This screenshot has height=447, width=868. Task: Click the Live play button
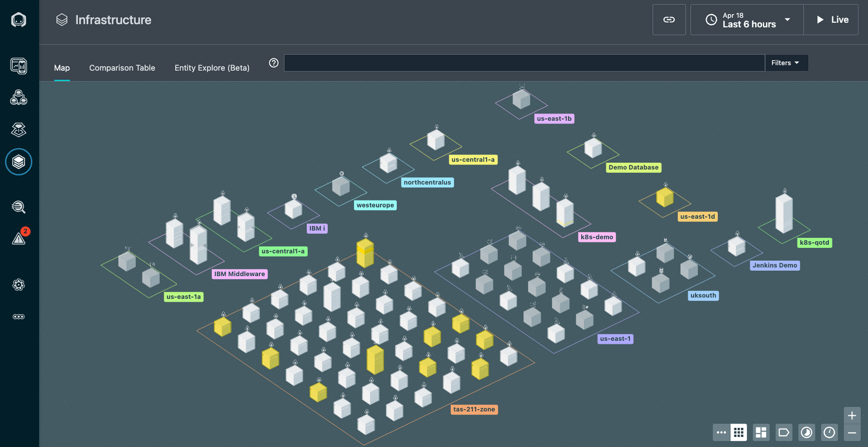[x=831, y=20]
